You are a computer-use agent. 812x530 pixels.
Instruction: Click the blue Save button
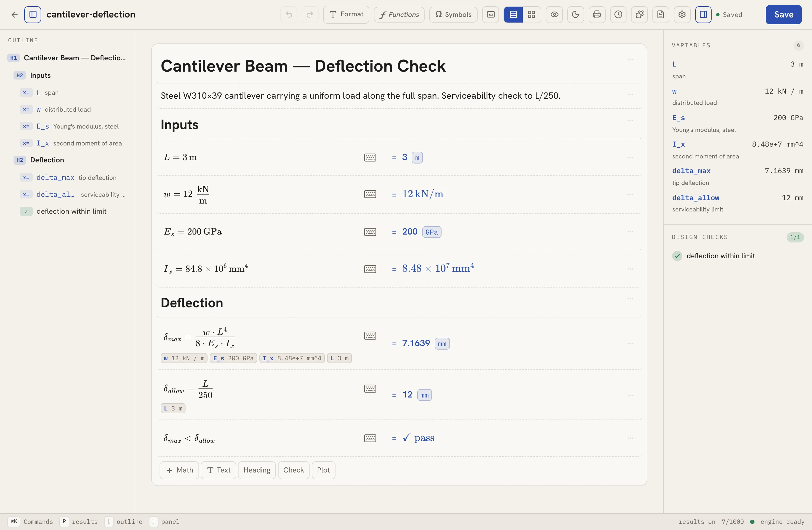[x=784, y=15]
